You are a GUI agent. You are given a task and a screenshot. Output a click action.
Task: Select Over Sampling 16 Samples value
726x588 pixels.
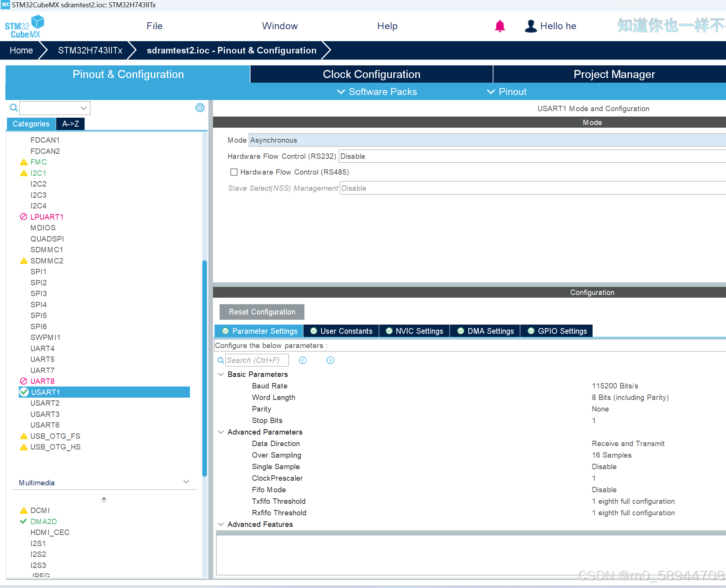point(611,455)
